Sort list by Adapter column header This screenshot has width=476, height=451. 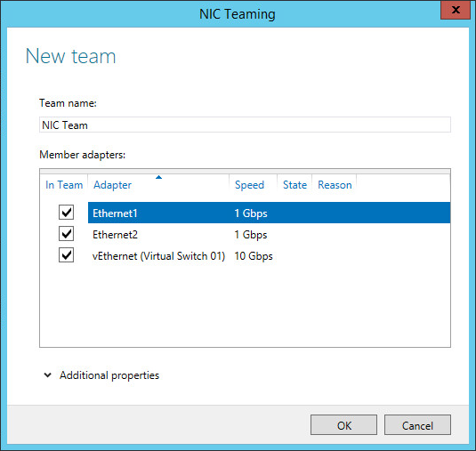click(x=113, y=185)
